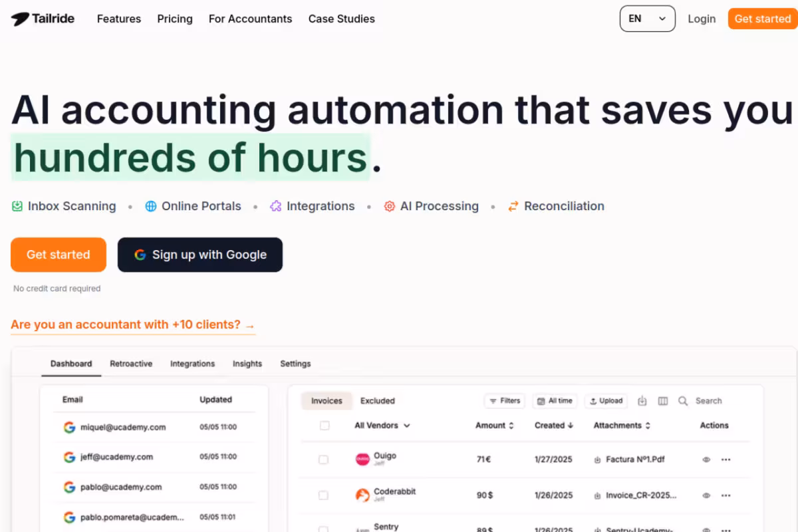Viewport: 798px width, 532px height.
Task: Click the 1/27/2025 created date
Action: click(x=553, y=460)
